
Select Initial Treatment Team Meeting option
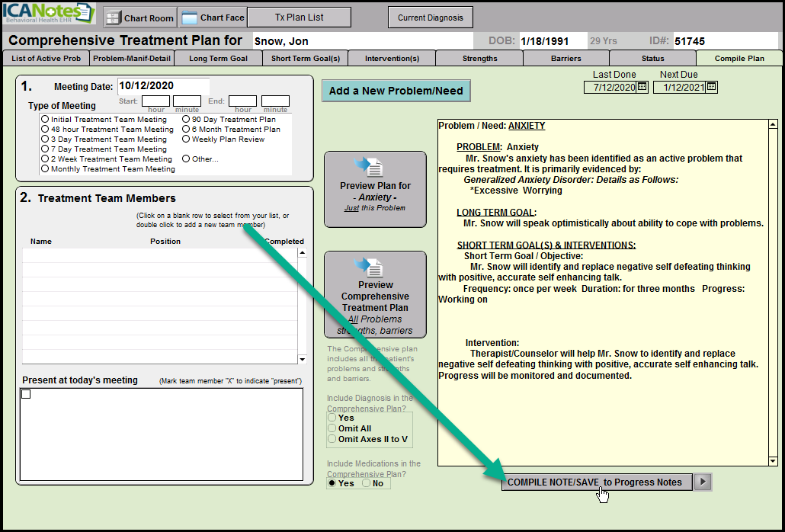[45, 120]
